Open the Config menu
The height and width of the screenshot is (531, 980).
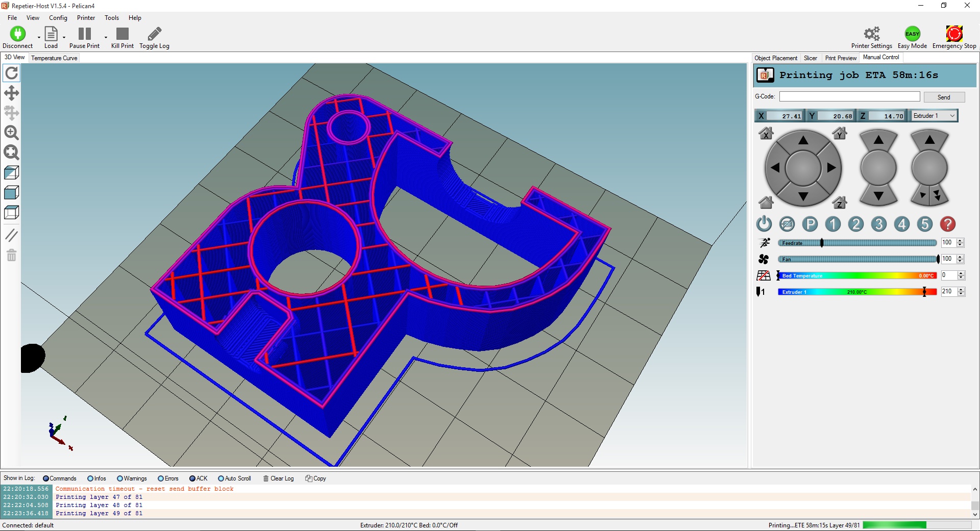[x=58, y=18]
